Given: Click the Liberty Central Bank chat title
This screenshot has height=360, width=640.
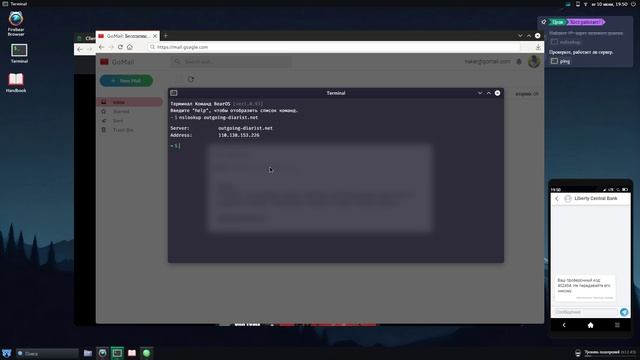Looking at the screenshot, I should tap(596, 198).
